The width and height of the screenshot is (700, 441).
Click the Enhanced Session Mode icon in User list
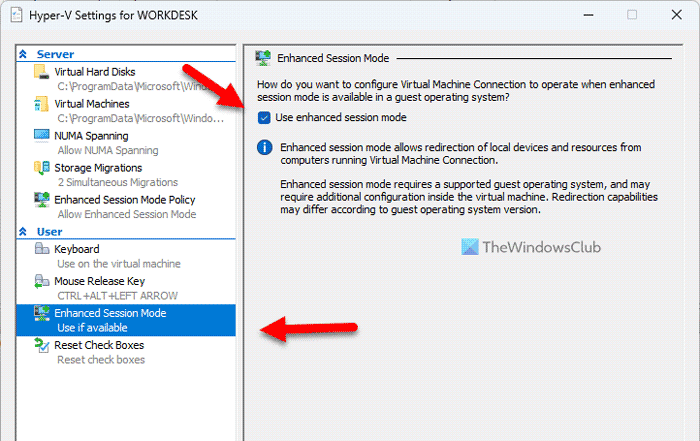click(42, 313)
